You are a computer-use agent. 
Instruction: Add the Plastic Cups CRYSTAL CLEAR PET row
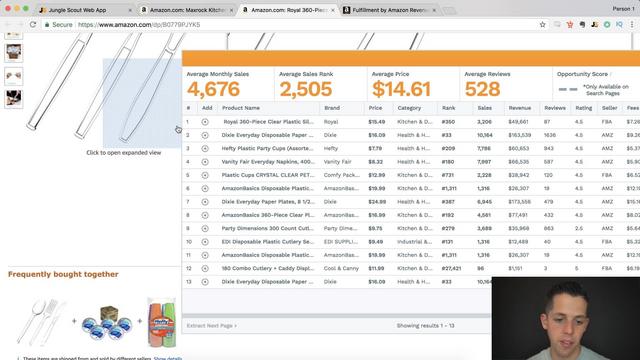pyautogui.click(x=205, y=175)
